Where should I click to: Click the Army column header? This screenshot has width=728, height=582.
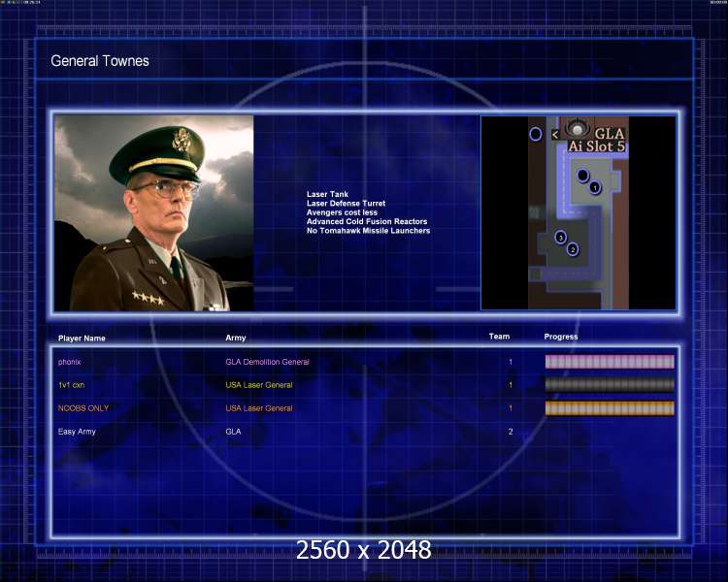(x=236, y=338)
